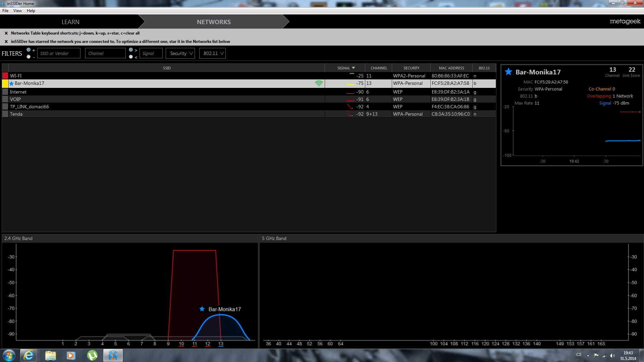Image resolution: width=644 pixels, height=362 pixels.
Task: Click the SSID or Vendor filter field
Action: pyautogui.click(x=59, y=53)
